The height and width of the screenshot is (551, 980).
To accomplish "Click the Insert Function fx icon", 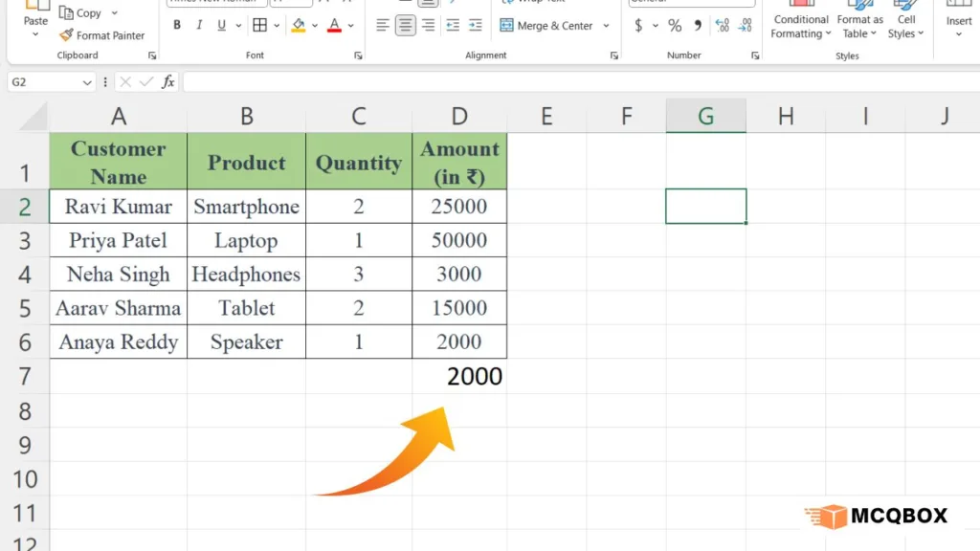I will click(168, 82).
